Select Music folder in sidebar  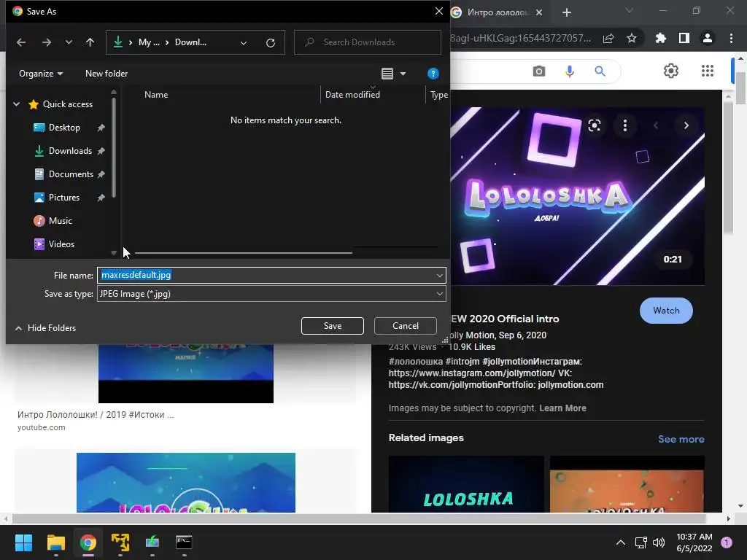[60, 220]
